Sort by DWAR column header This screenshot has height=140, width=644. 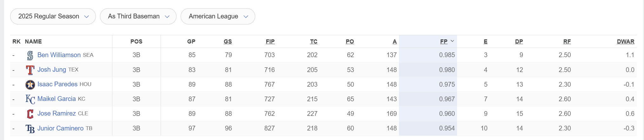click(625, 42)
